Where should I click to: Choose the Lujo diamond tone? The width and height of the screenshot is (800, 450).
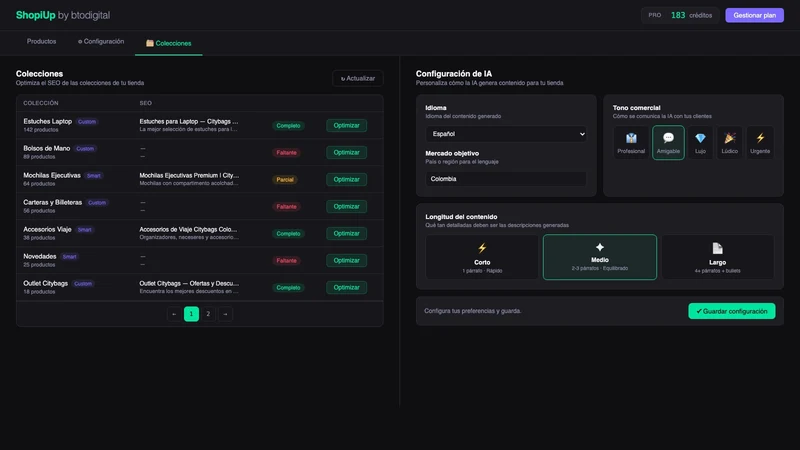point(700,142)
